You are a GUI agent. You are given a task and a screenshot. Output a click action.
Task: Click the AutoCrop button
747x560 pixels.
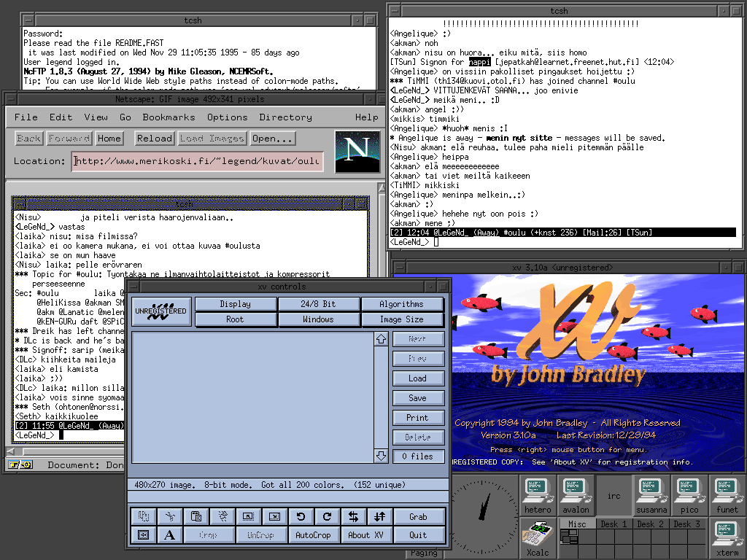[313, 535]
